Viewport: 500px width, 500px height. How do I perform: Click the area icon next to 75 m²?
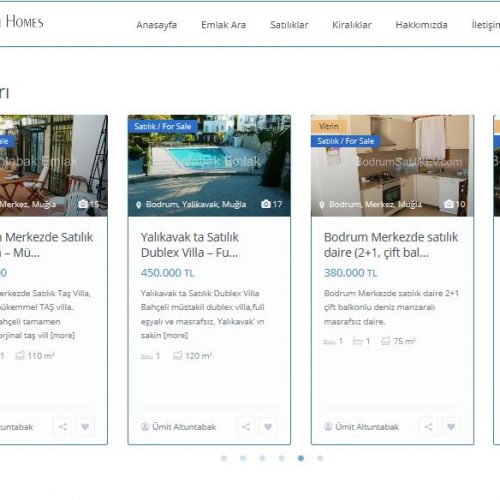click(386, 341)
